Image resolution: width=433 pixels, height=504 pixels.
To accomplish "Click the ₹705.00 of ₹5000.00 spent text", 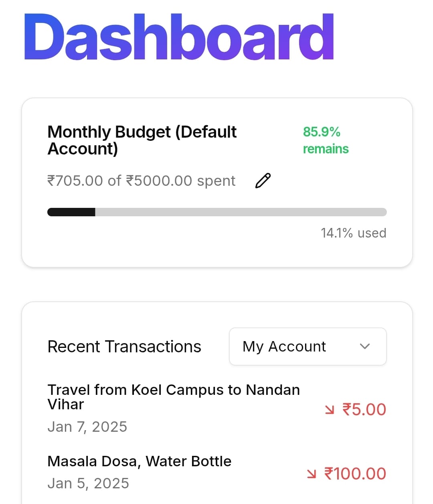I will pos(141,181).
